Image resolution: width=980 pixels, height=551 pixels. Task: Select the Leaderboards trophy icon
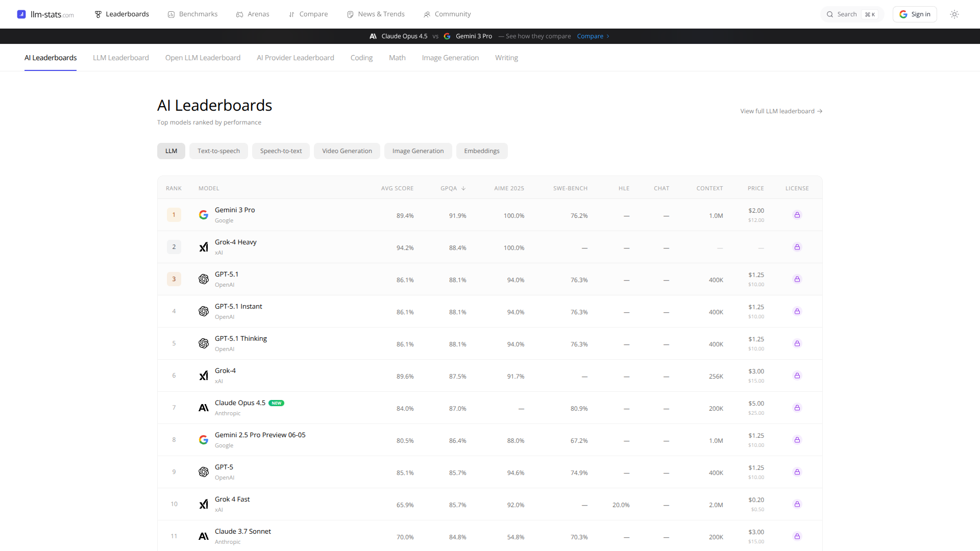97,14
